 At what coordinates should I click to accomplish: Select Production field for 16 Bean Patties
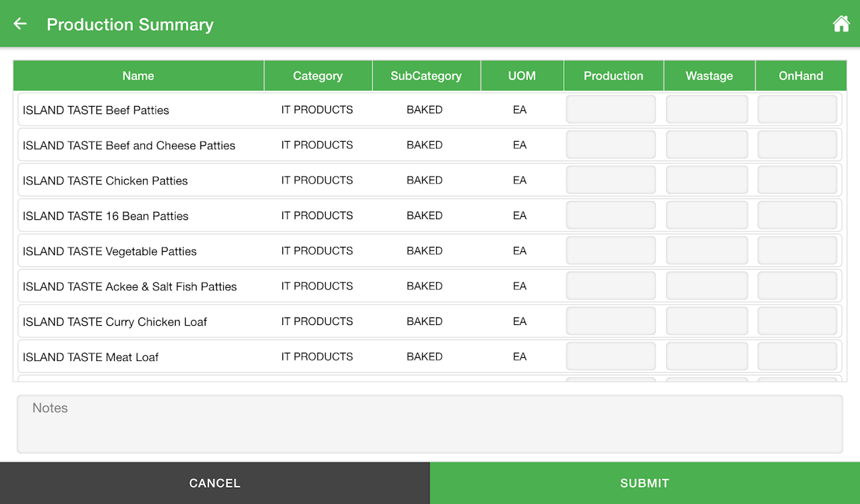611,215
